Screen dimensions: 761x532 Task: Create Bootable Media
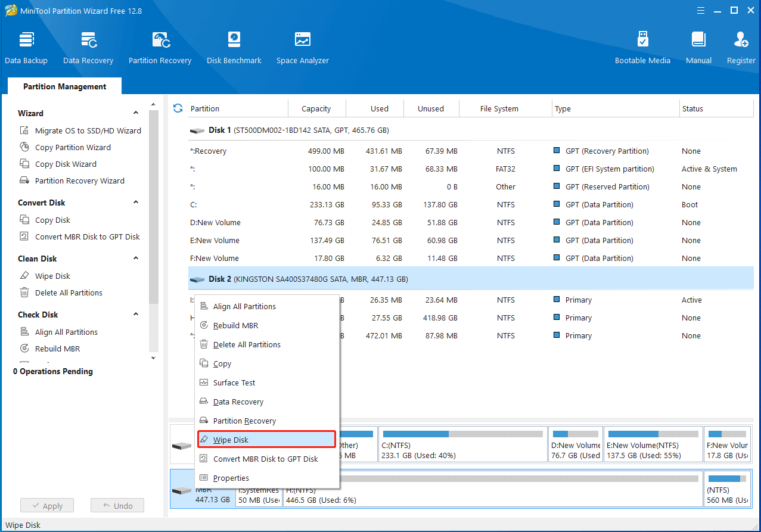click(642, 48)
